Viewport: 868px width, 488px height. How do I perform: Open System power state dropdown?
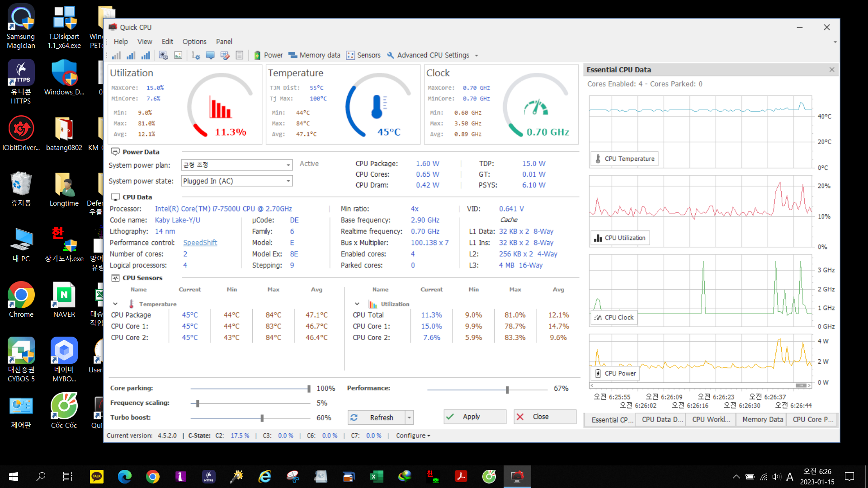click(237, 181)
